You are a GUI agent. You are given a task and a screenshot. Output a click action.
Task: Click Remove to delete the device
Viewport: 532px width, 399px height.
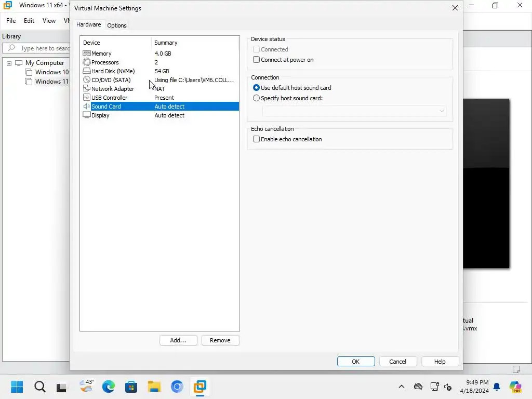pyautogui.click(x=220, y=340)
